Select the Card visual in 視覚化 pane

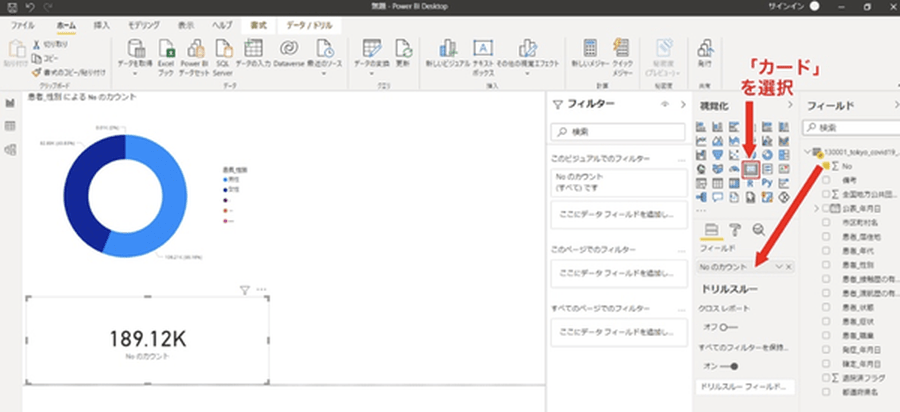(750, 169)
